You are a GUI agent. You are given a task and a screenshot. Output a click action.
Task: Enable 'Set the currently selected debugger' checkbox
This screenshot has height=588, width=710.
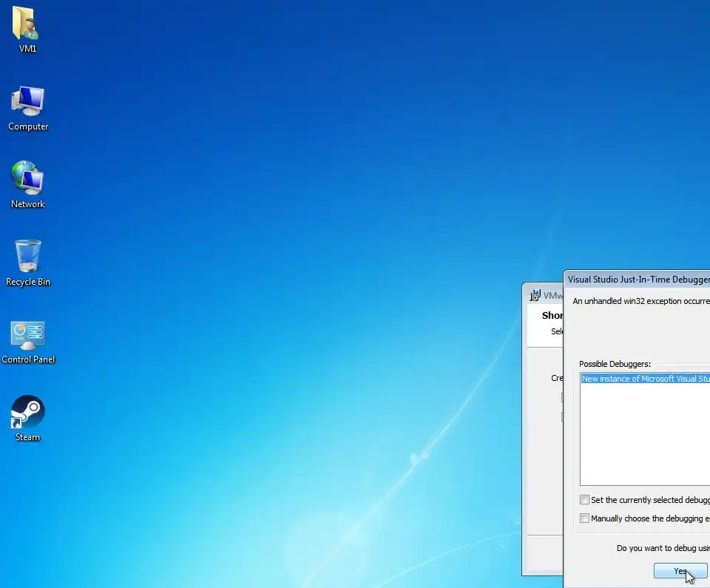pos(584,500)
